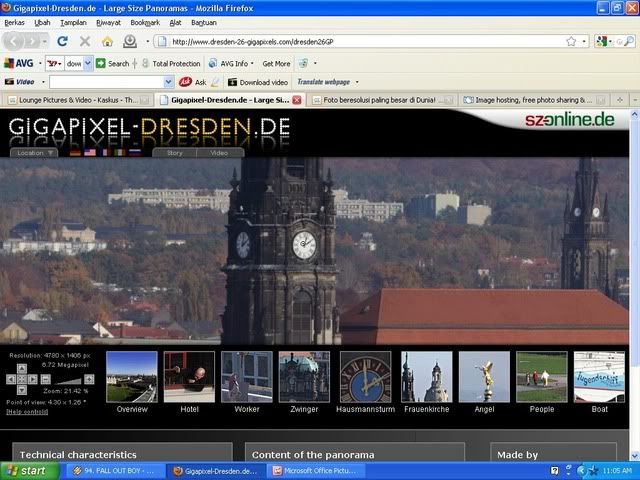Switch to the Foto beresolusi paling besar tab

(382, 100)
